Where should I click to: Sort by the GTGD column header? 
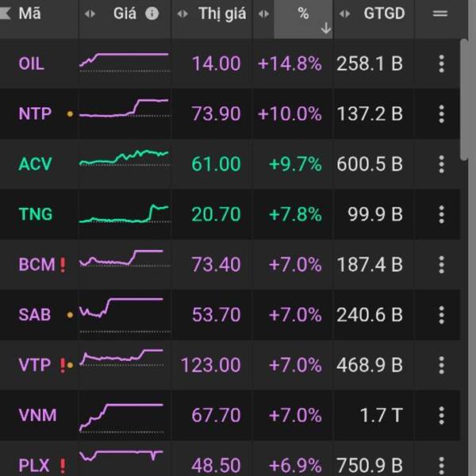[383, 13]
